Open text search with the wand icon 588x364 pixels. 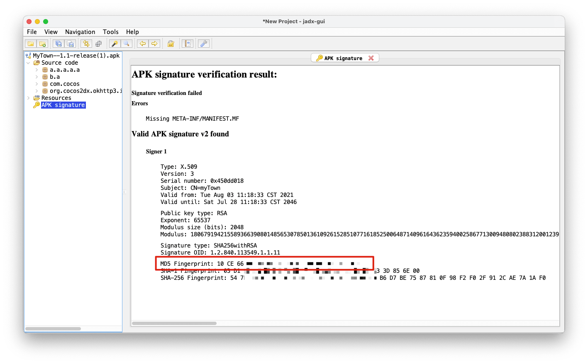coord(115,44)
